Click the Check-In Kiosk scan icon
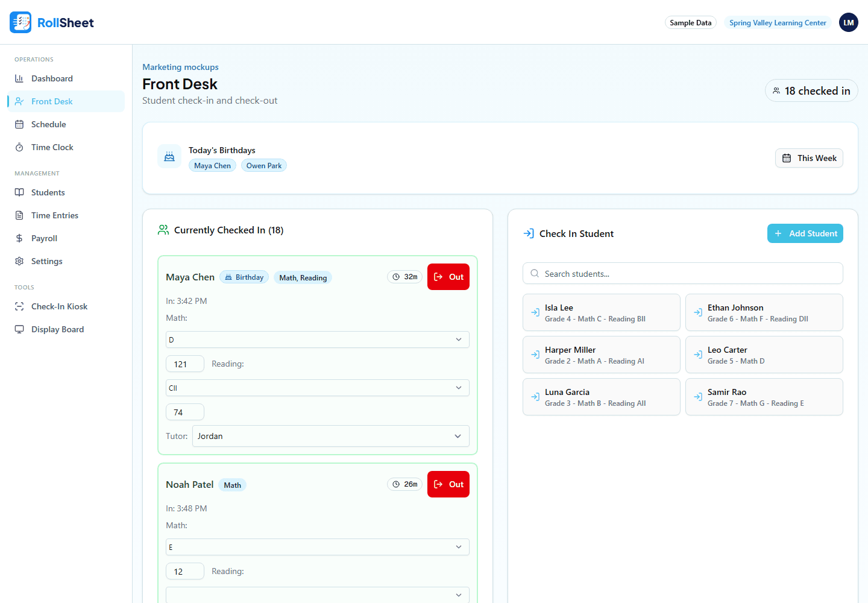Image resolution: width=868 pixels, height=603 pixels. [x=19, y=306]
